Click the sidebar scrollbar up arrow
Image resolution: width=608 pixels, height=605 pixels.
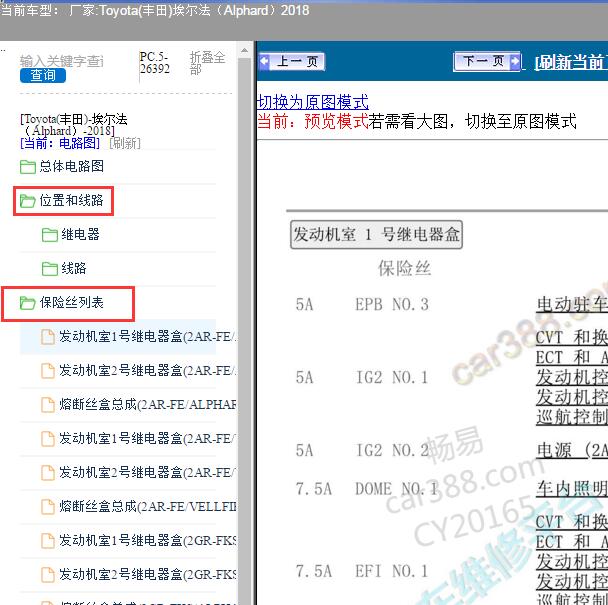(x=245, y=50)
